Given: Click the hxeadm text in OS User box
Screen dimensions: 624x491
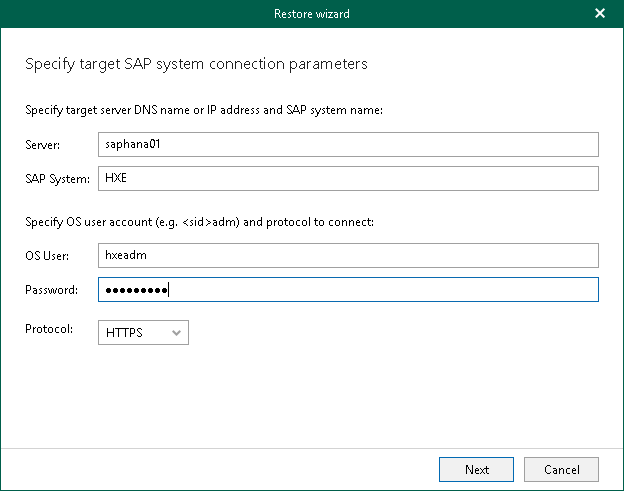Looking at the screenshot, I should coord(126,256).
